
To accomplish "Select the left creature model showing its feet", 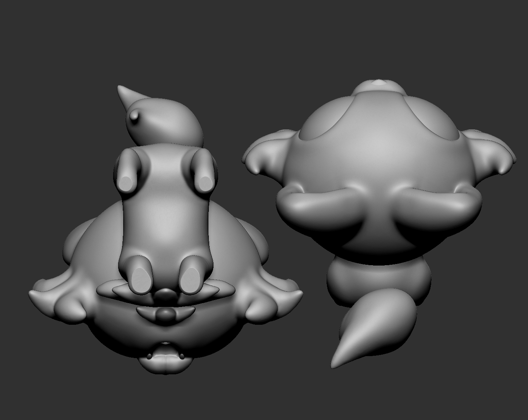I will (165, 230).
